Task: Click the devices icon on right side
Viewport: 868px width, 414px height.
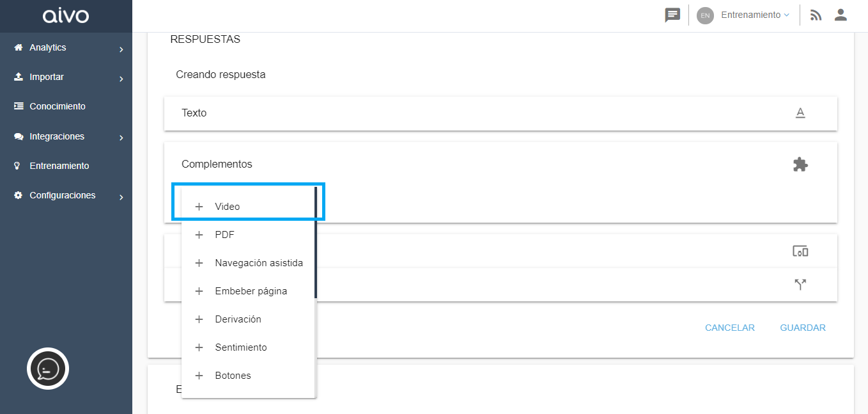Action: click(x=800, y=251)
